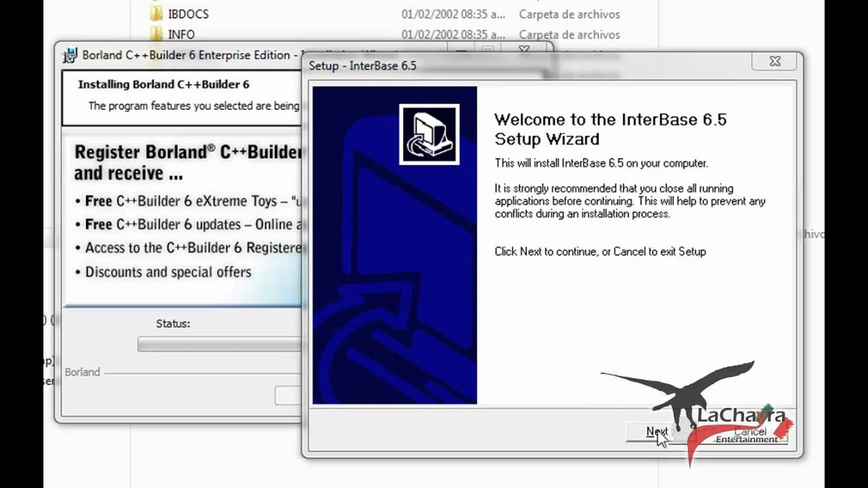The height and width of the screenshot is (488, 868).
Task: Click the Borland C++Builder installer title icon
Action: click(70, 56)
